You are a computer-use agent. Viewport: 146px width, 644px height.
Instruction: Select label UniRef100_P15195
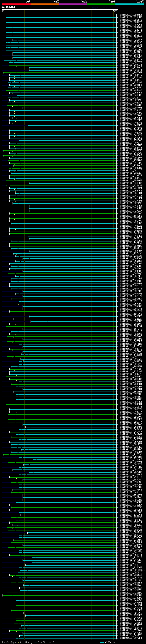131,593
